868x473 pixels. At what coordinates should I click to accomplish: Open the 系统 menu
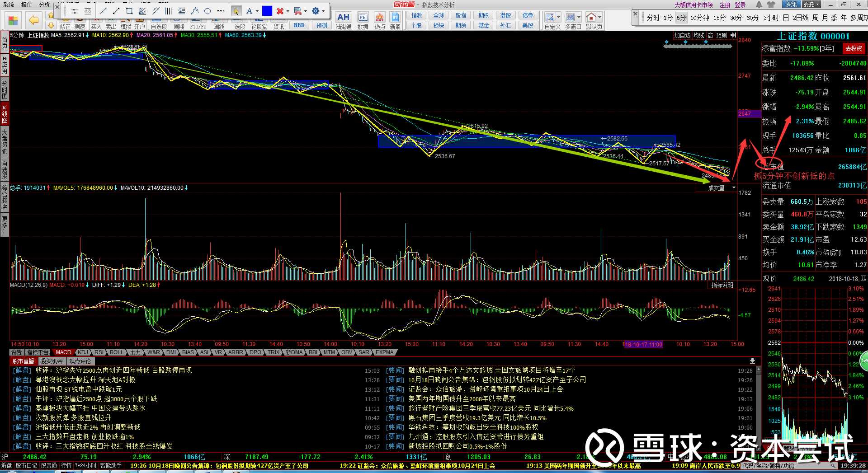click(9, 5)
